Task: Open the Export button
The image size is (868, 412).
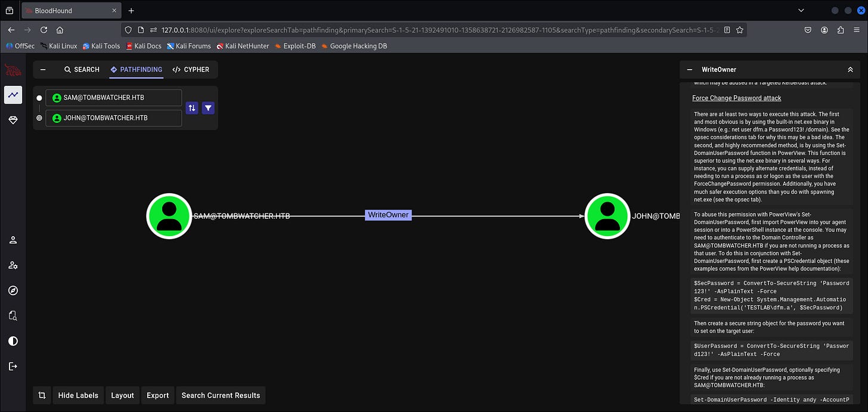Action: click(158, 395)
